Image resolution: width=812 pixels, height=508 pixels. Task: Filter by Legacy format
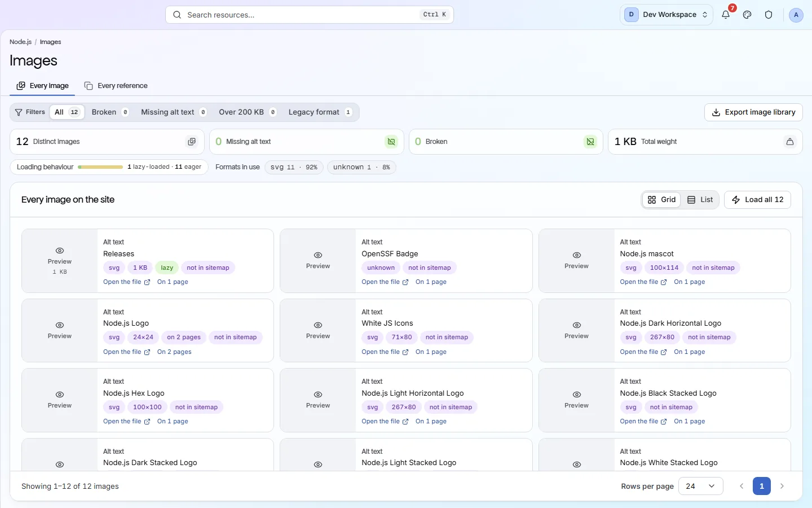[320, 112]
